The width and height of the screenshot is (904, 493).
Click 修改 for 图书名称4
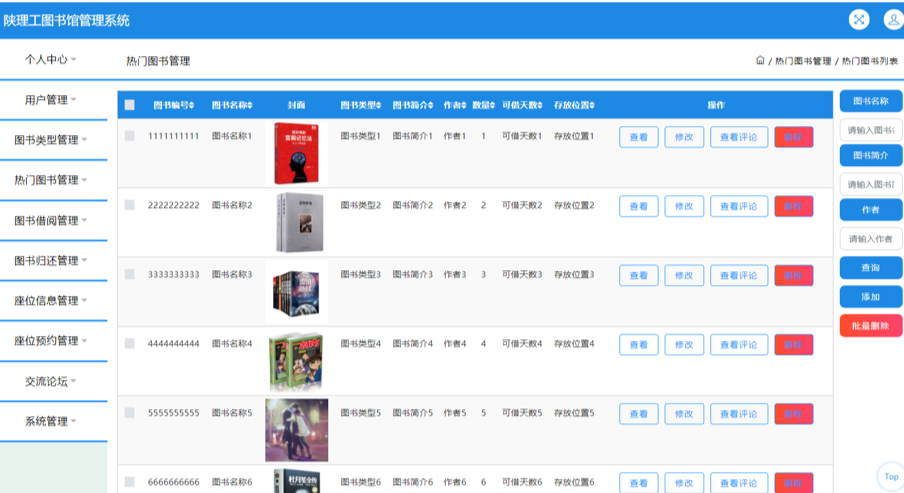tap(684, 345)
